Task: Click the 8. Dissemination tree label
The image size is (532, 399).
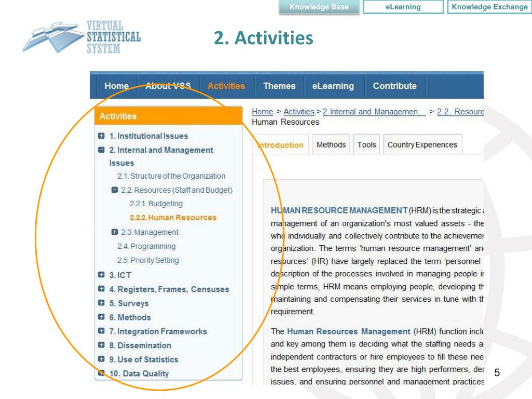Action: [140, 345]
